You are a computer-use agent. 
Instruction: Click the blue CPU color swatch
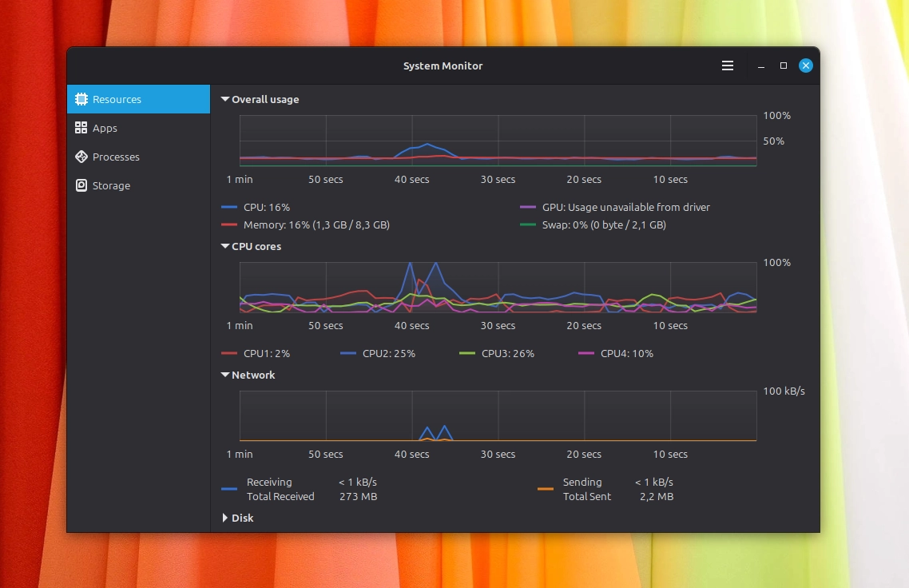[x=229, y=207]
